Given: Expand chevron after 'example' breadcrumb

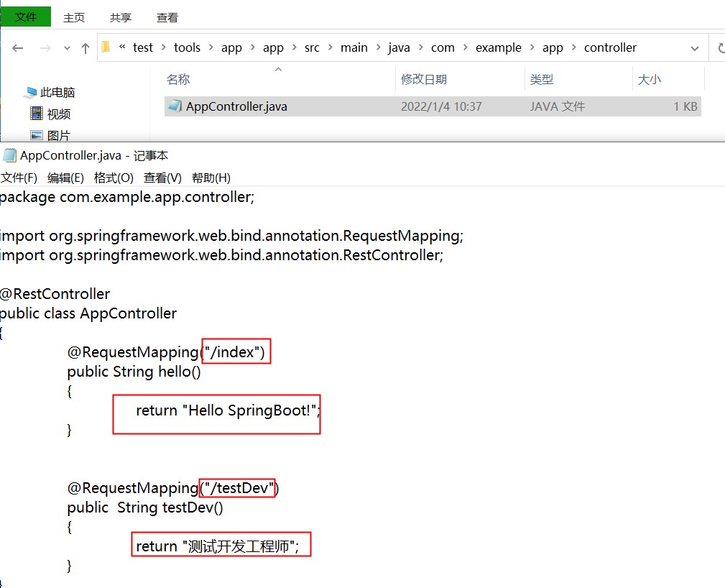Looking at the screenshot, I should (532, 47).
